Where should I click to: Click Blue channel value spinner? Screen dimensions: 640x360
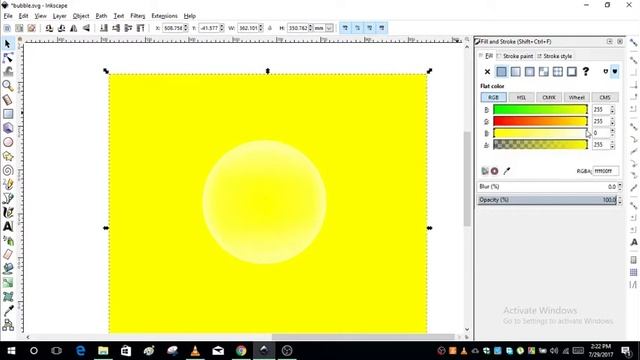pos(612,133)
